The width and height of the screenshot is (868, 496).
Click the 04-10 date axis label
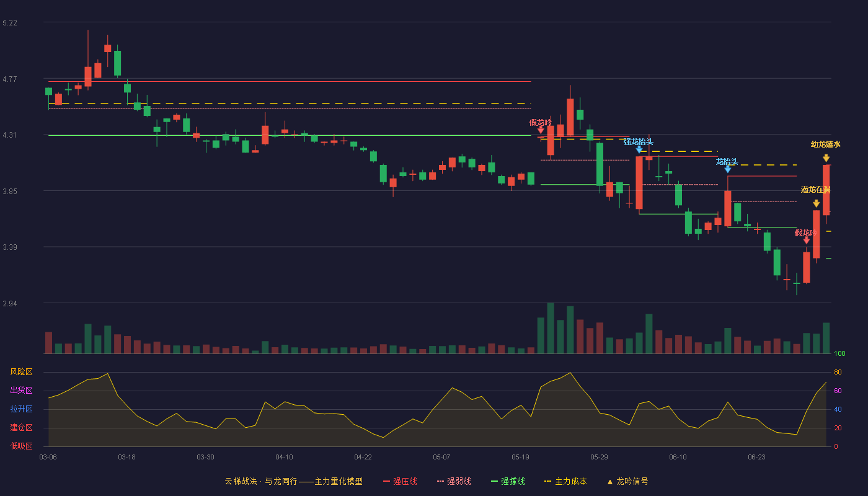coord(284,457)
